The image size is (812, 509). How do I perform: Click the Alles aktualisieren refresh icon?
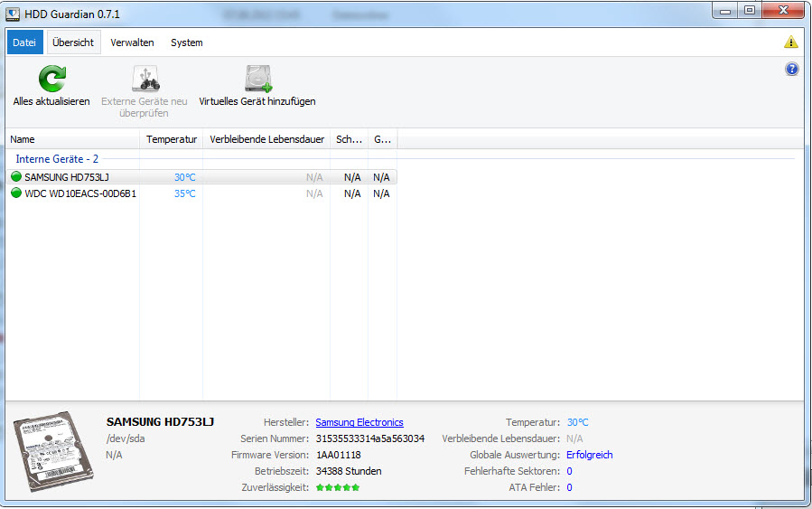51,80
